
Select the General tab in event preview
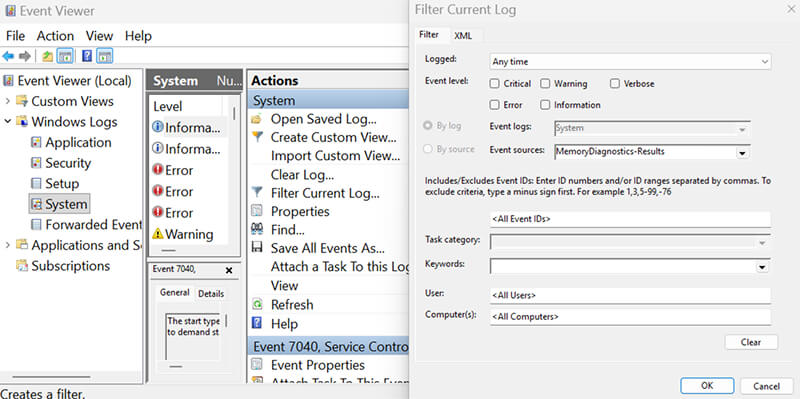point(174,293)
